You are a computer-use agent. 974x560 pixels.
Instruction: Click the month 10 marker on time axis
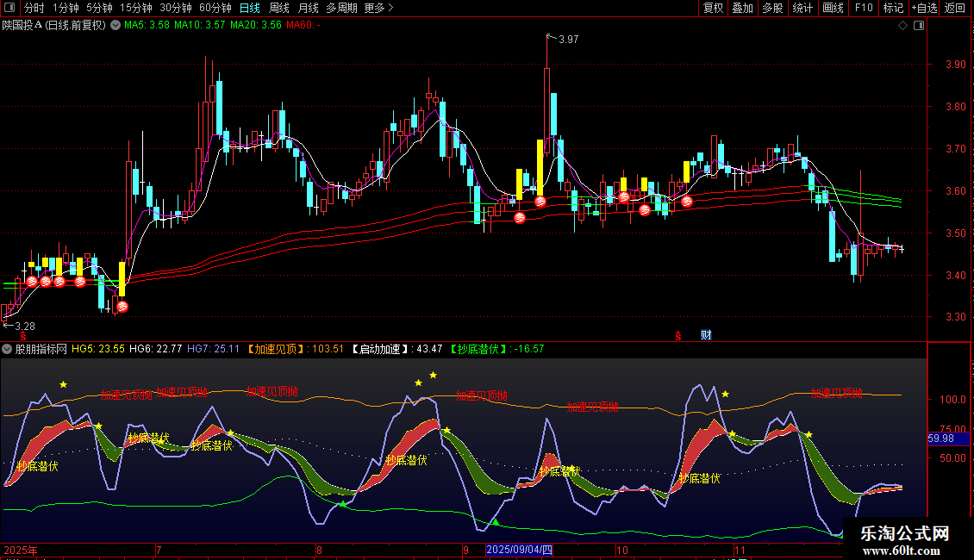[x=621, y=550]
